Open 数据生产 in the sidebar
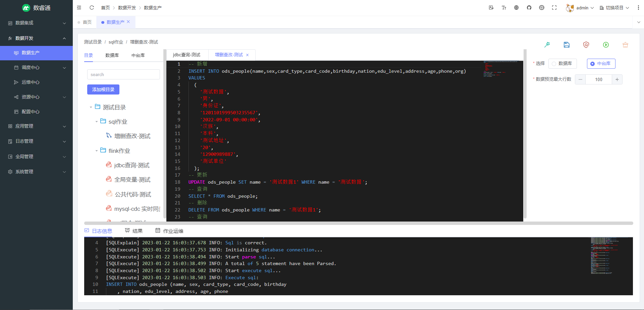The width and height of the screenshot is (644, 310). 36,53
